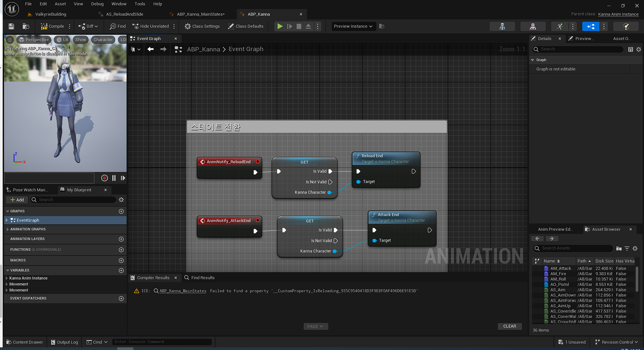644x350 pixels.
Task: Add new item in My Blueprint panel
Action: tap(17, 200)
